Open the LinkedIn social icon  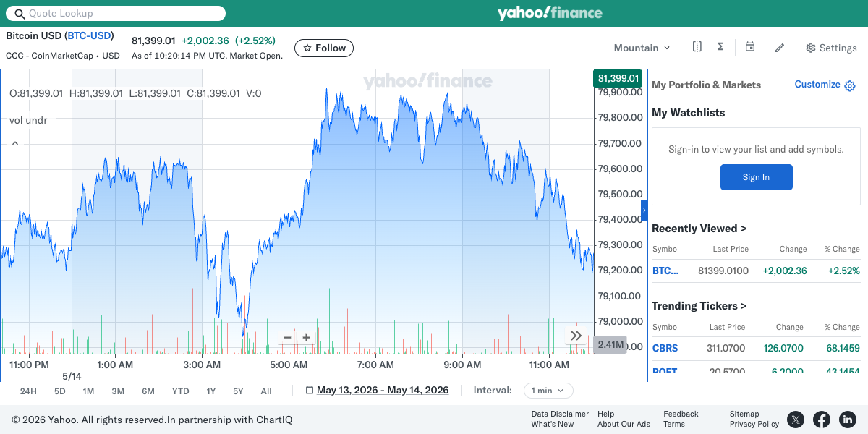pos(848,419)
